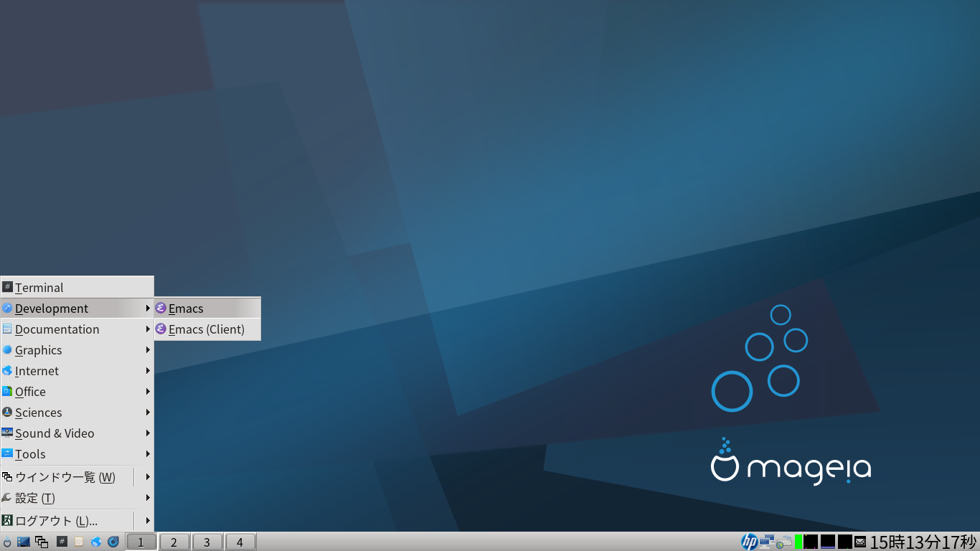Expand the Tools submenu arrow
This screenshot has width=980, height=551.
tap(148, 453)
